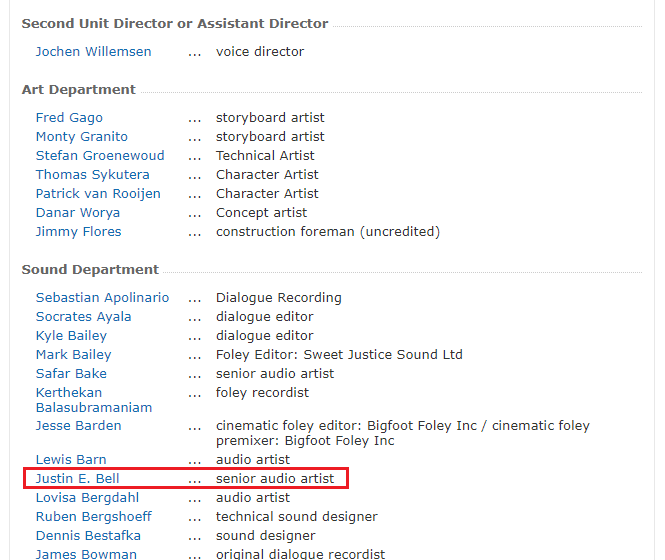Click the Fred Gago name link
The width and height of the screenshot is (665, 560).
click(69, 117)
